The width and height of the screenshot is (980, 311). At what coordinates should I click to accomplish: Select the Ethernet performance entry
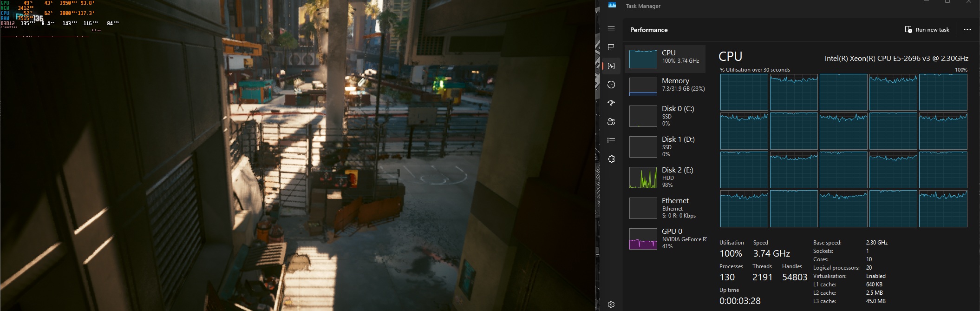pyautogui.click(x=665, y=208)
